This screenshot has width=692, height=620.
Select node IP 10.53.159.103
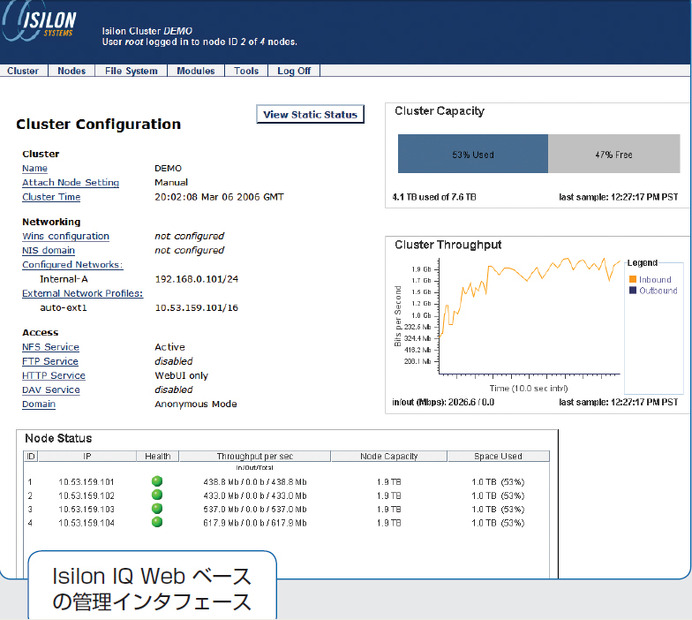pos(86,509)
